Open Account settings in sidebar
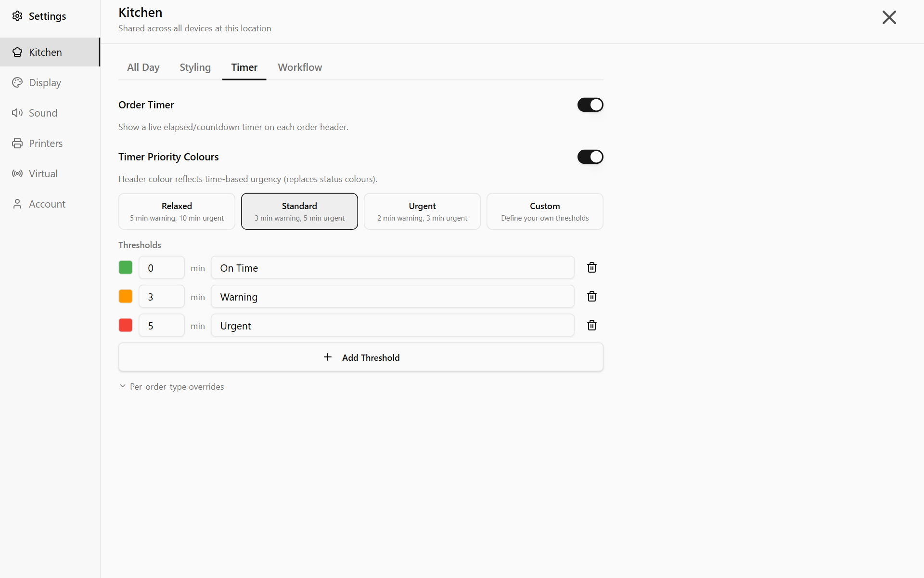Image resolution: width=924 pixels, height=578 pixels. 50,204
